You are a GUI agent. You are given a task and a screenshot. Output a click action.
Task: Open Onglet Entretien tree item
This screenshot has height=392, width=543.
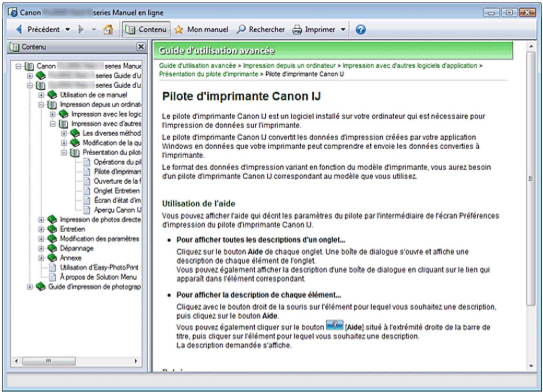point(117,191)
